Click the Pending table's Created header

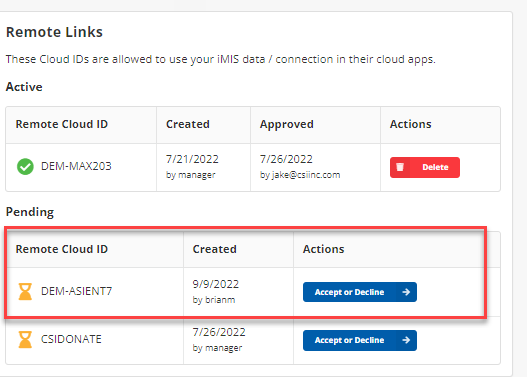[214, 249]
